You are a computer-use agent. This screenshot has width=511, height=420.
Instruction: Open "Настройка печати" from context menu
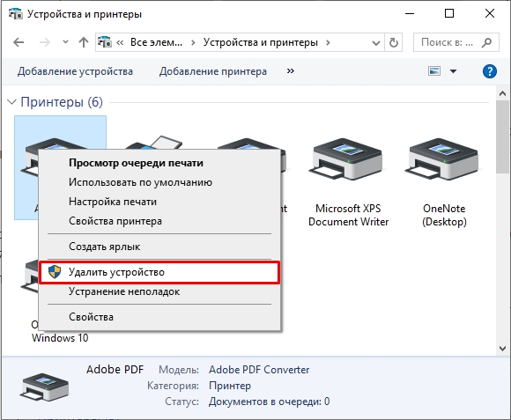(159, 202)
